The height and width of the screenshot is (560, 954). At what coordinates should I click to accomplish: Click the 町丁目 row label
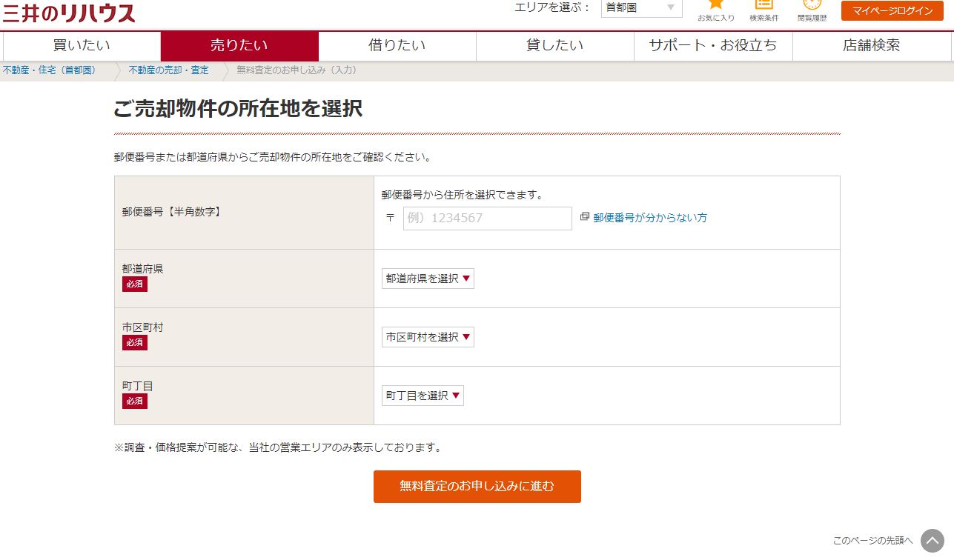(x=137, y=386)
